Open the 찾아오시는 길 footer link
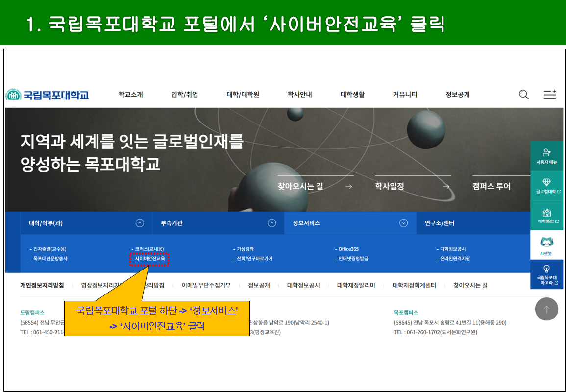The image size is (566, 392). [x=470, y=285]
